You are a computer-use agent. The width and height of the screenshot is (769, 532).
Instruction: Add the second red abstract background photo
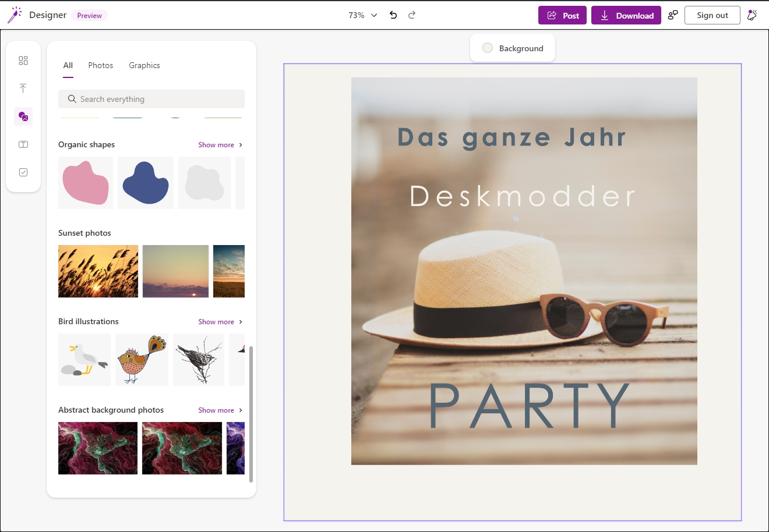pyautogui.click(x=182, y=448)
